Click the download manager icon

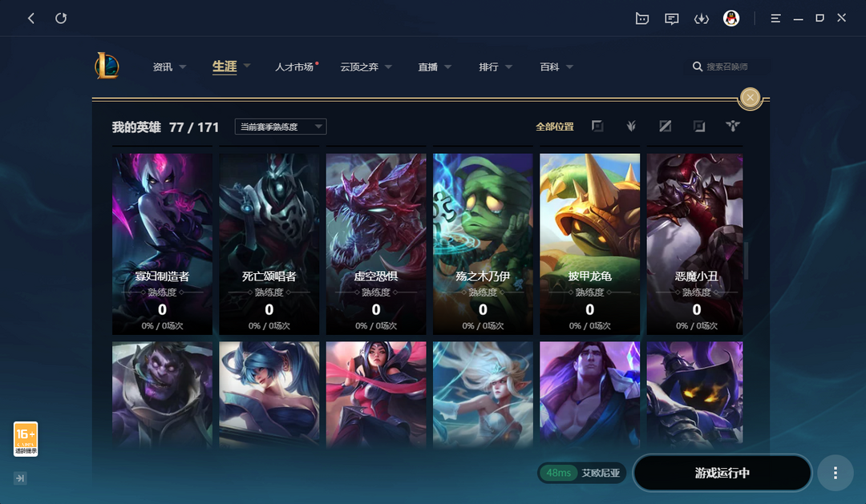coord(702,18)
